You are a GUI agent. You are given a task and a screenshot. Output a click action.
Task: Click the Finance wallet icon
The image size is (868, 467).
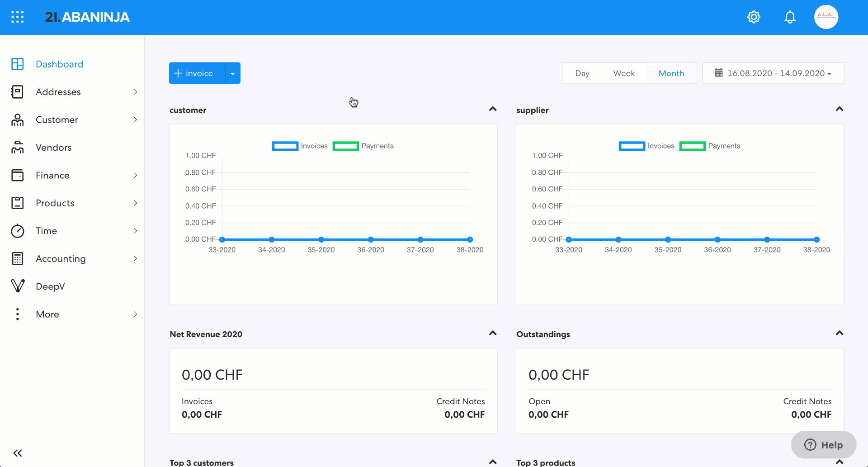click(17, 175)
